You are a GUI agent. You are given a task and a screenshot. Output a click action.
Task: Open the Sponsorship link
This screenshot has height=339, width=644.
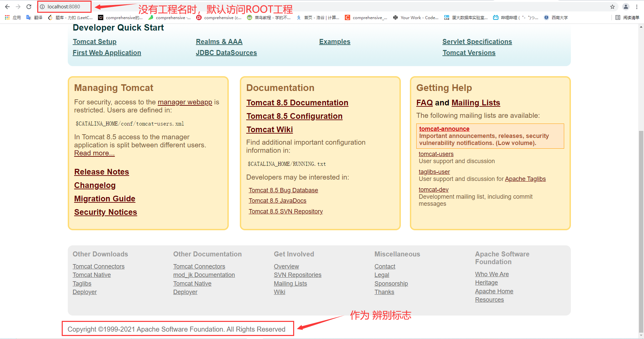coord(391,284)
